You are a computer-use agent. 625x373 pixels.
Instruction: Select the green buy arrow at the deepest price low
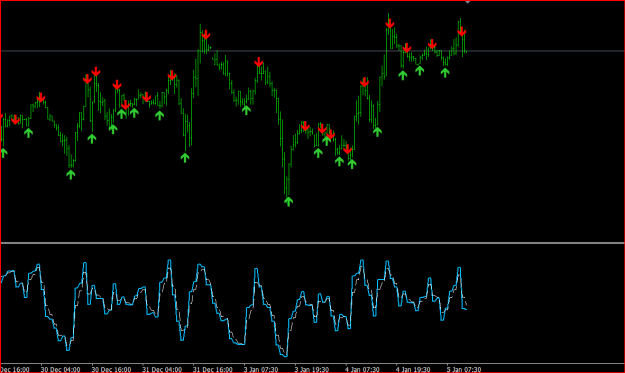click(x=289, y=201)
